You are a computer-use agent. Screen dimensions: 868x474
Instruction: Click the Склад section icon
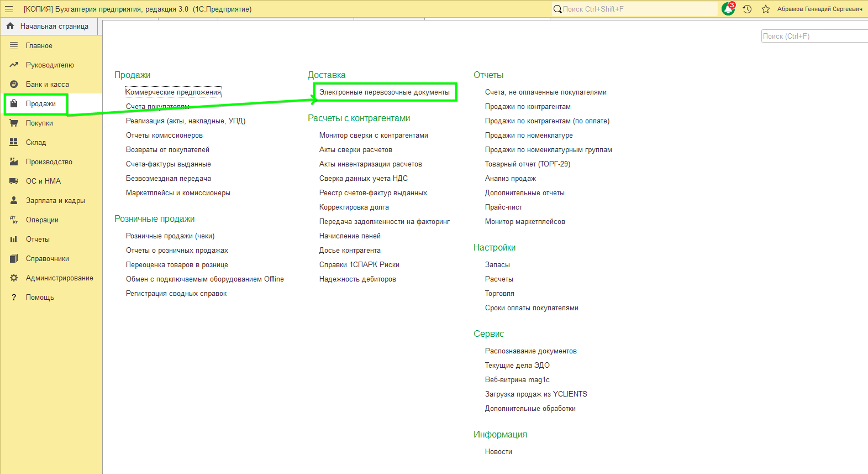[x=14, y=142]
